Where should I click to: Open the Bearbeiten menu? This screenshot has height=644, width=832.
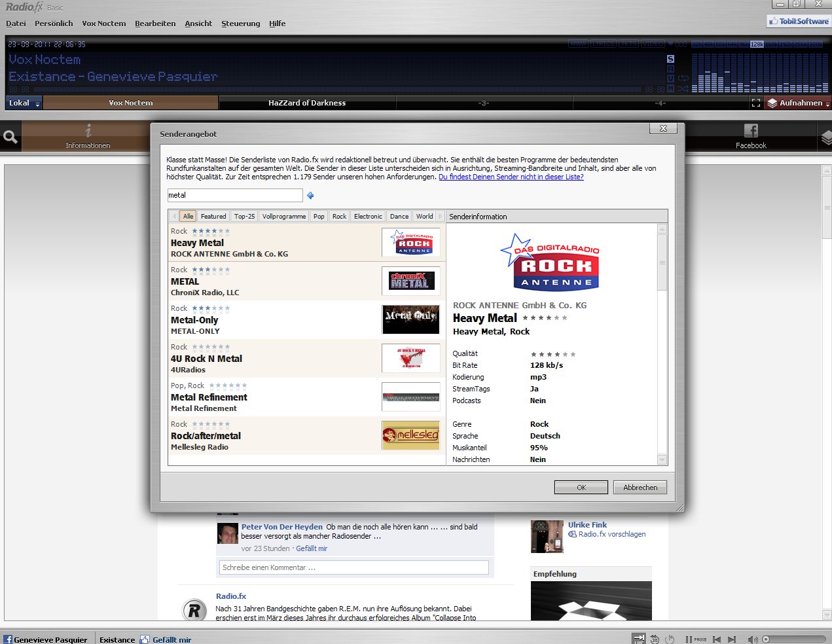155,24
